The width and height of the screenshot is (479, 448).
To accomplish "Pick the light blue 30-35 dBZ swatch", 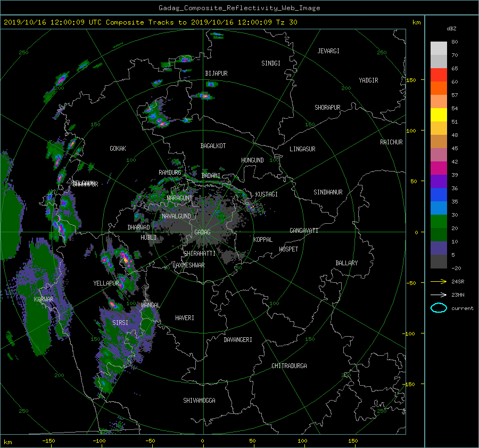I will (439, 208).
